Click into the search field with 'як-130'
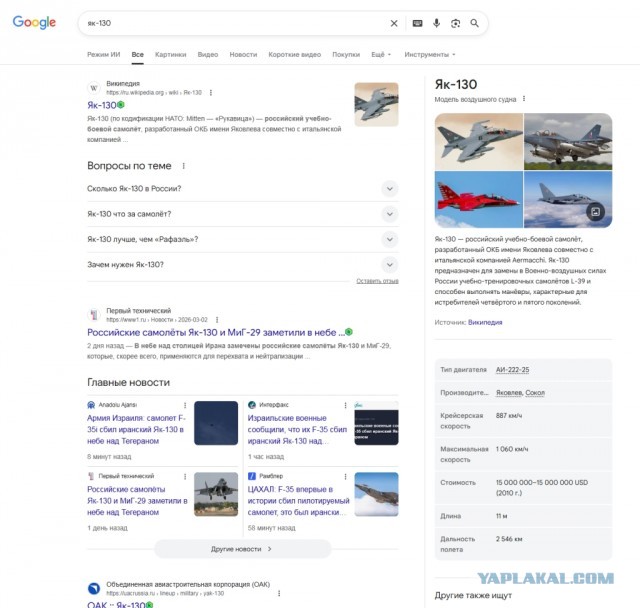 tap(233, 23)
